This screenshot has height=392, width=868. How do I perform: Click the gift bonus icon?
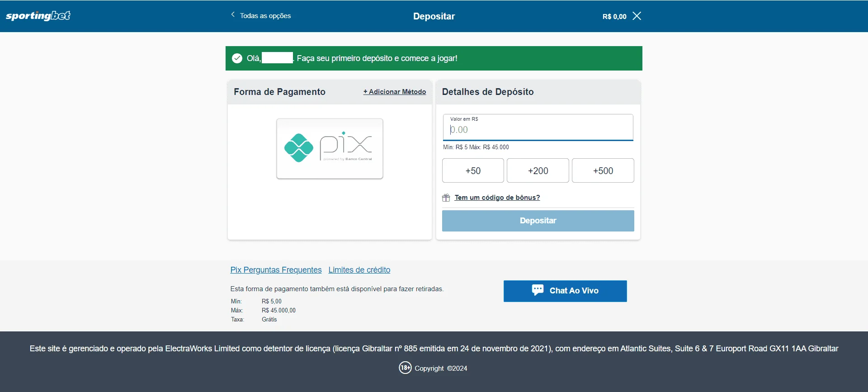pyautogui.click(x=446, y=198)
